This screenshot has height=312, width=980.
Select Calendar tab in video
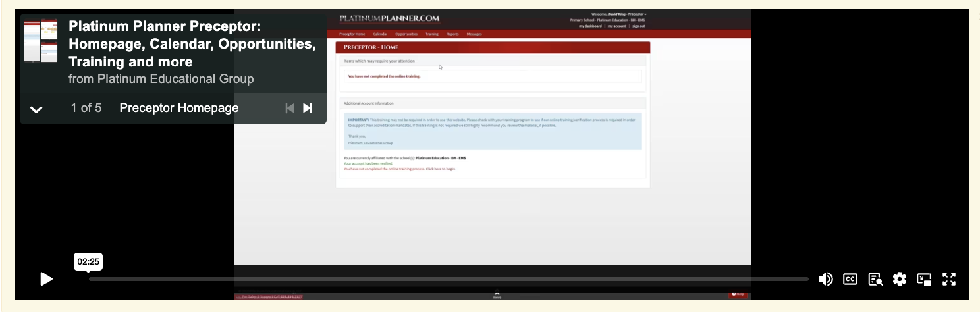tap(380, 34)
